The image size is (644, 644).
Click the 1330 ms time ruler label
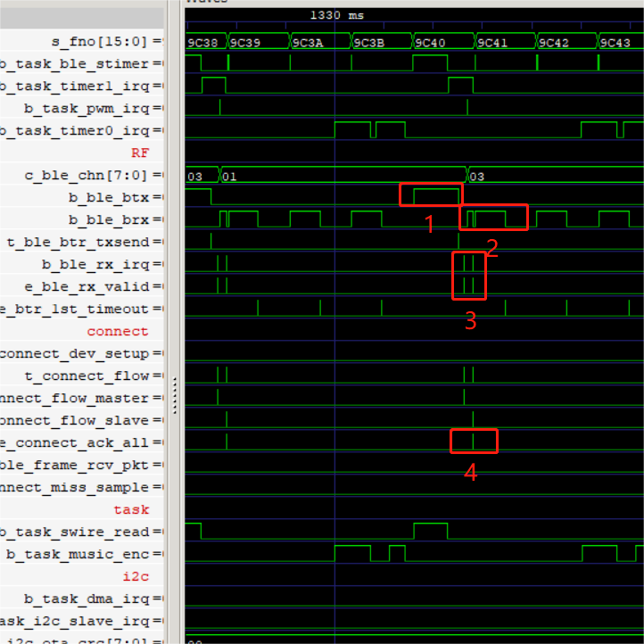click(336, 15)
